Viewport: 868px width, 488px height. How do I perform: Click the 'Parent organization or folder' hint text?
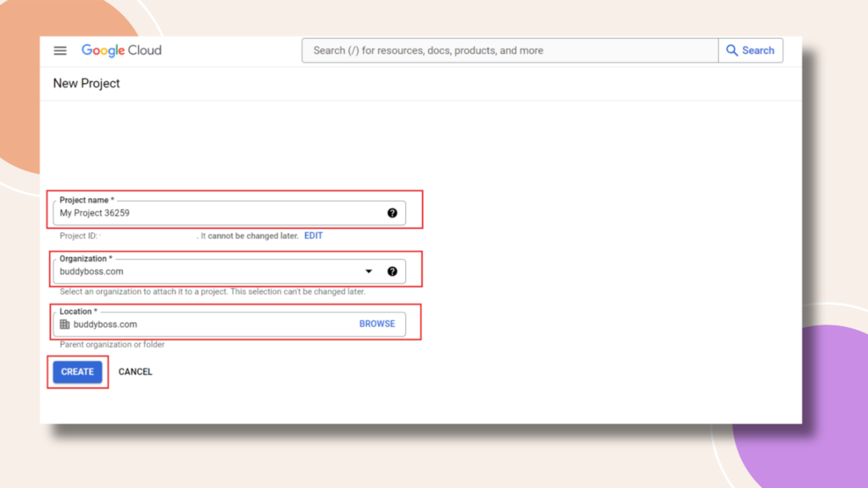[x=112, y=345]
